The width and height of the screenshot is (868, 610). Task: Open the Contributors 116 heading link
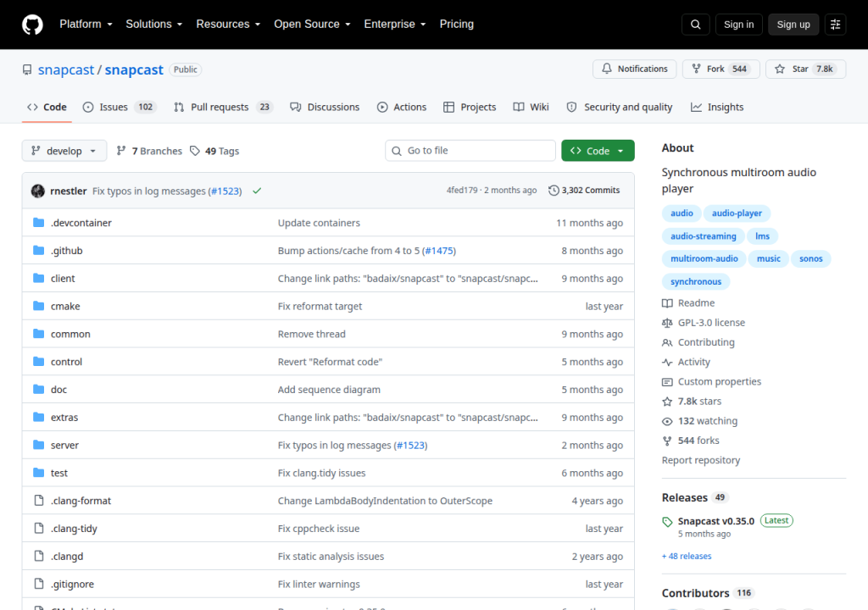(x=706, y=593)
